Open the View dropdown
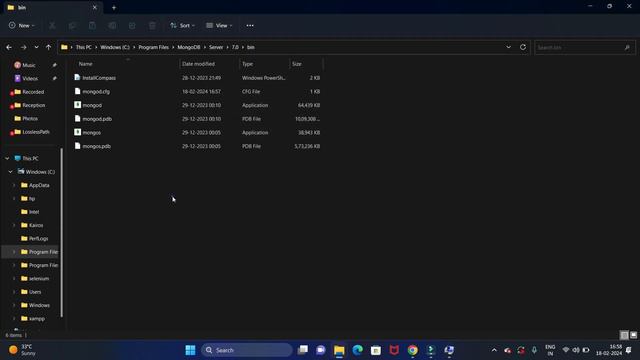Viewport: 640px width, 360px height. pyautogui.click(x=219, y=25)
